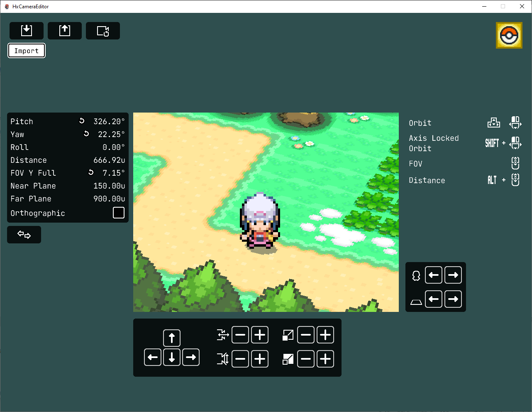The height and width of the screenshot is (412, 532).
Task: Click the filled-corner square scale icon
Action: point(288,359)
